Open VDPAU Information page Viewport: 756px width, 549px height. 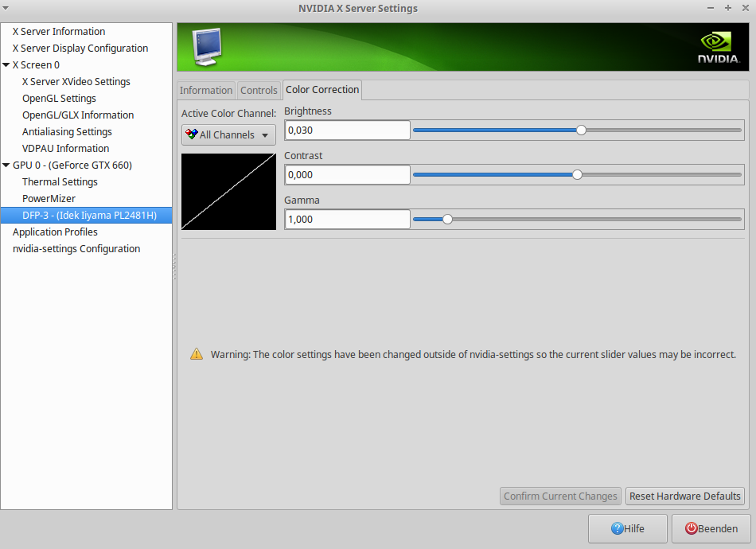[x=65, y=149]
